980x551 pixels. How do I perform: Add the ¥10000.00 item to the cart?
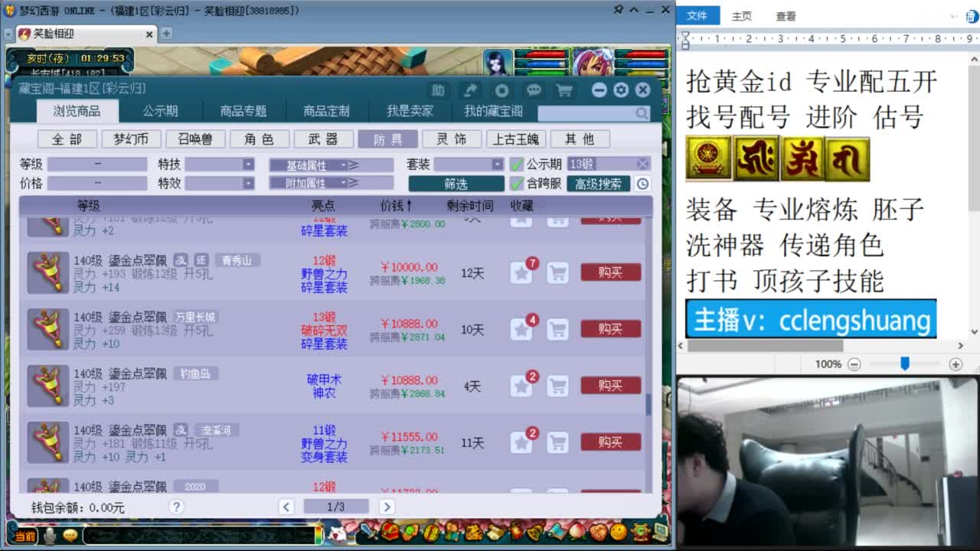pos(558,273)
